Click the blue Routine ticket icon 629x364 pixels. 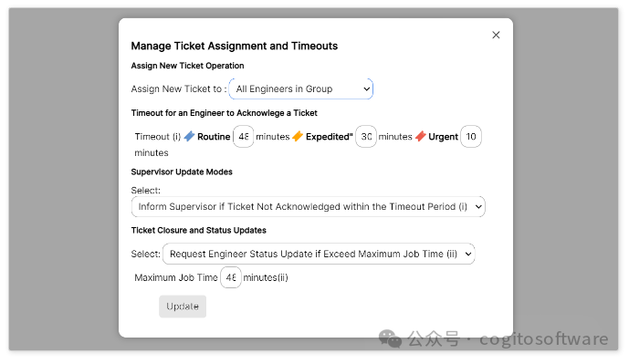point(189,136)
